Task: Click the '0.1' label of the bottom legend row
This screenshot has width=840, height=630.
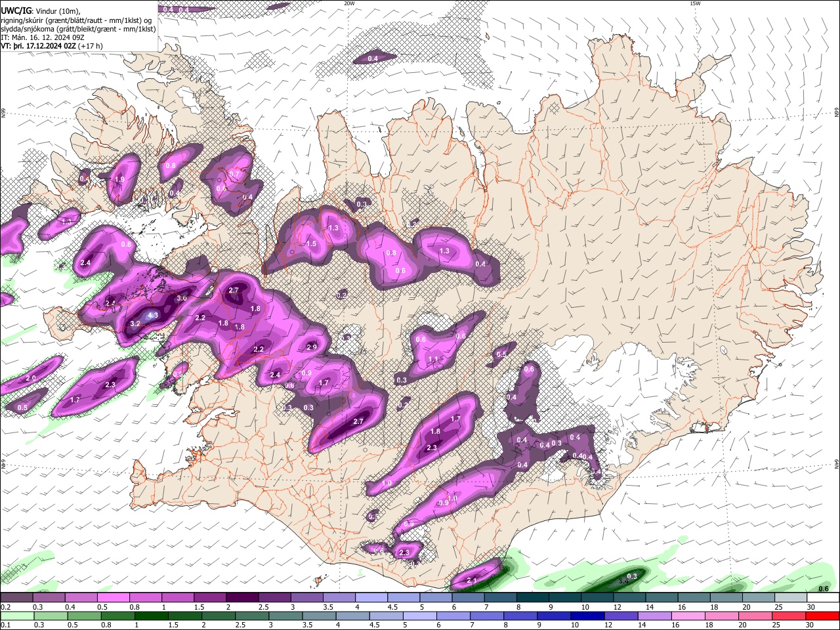Action: [x=5, y=625]
